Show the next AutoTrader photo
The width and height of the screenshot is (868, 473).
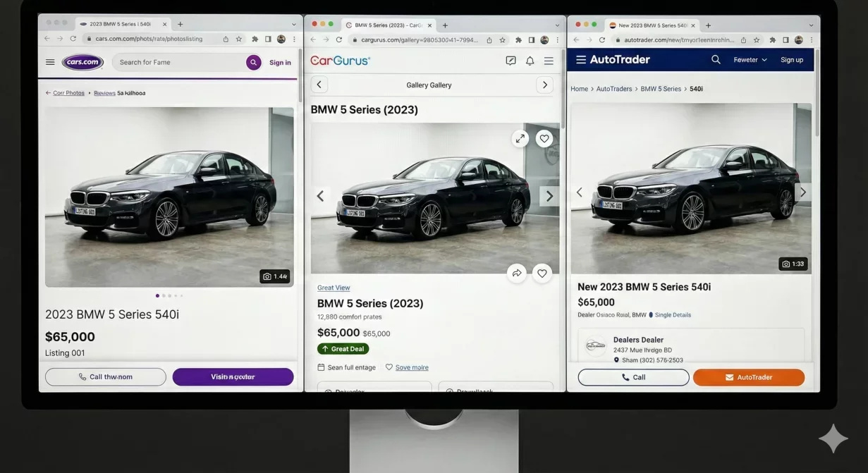[x=802, y=192]
